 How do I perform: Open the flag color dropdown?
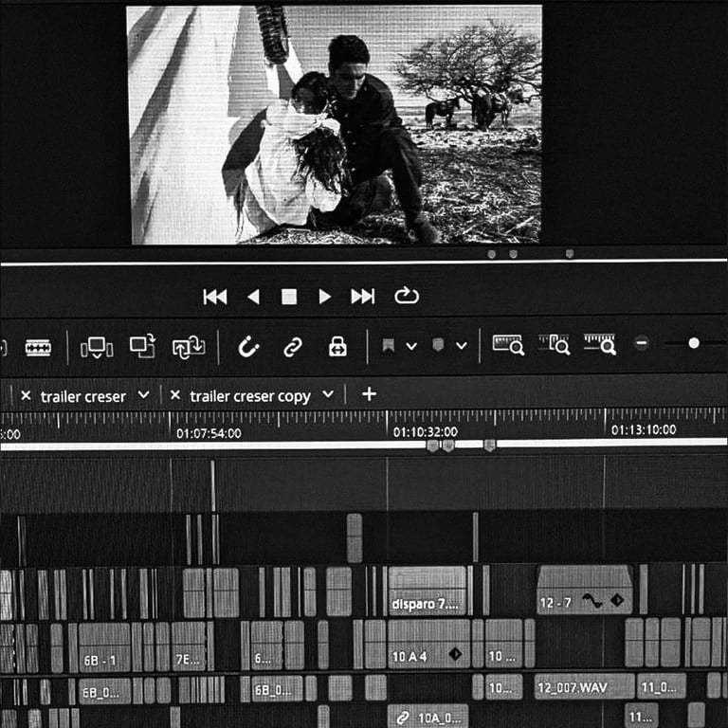[x=411, y=346]
